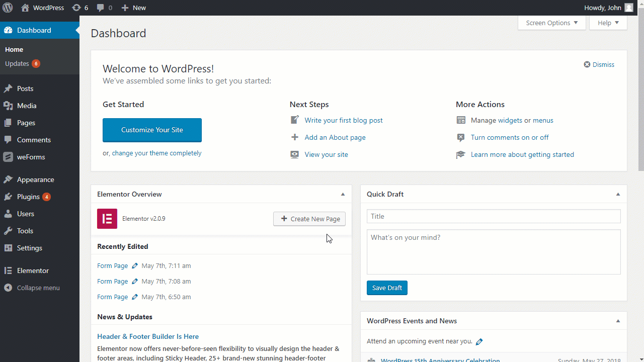Viewport: 644px width, 362px height.
Task: Click the Settings sliders icon
Action: click(8, 248)
